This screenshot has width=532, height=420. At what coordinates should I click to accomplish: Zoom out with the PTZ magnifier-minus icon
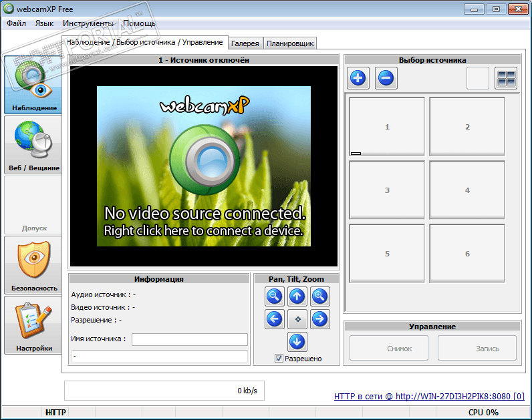[274, 296]
